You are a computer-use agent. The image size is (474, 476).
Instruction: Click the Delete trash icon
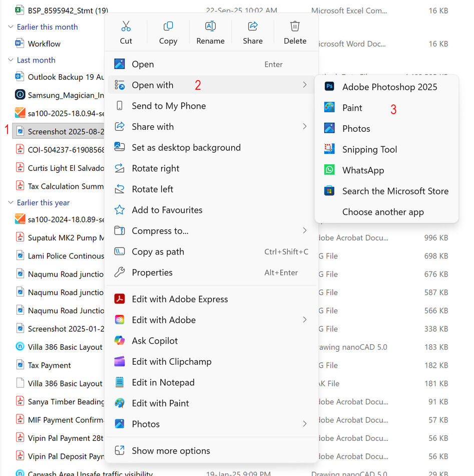295,26
